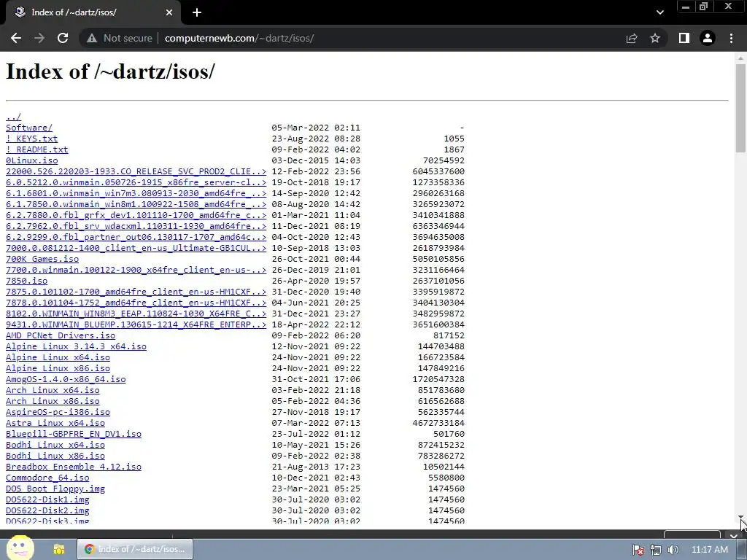Download Arch_Linux_x64.iso
Screen dimensions: 747x560
coord(53,391)
